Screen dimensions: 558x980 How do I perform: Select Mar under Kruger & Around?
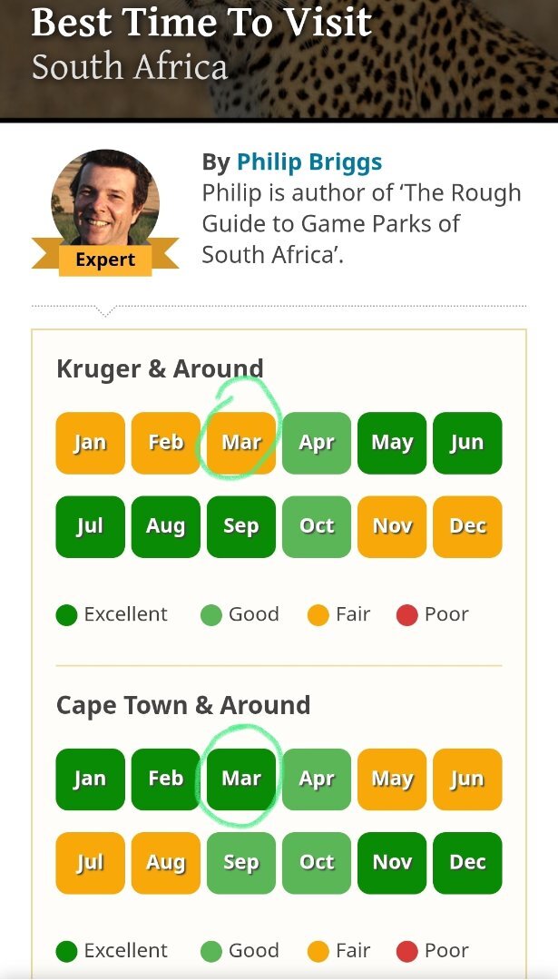pyautogui.click(x=241, y=443)
